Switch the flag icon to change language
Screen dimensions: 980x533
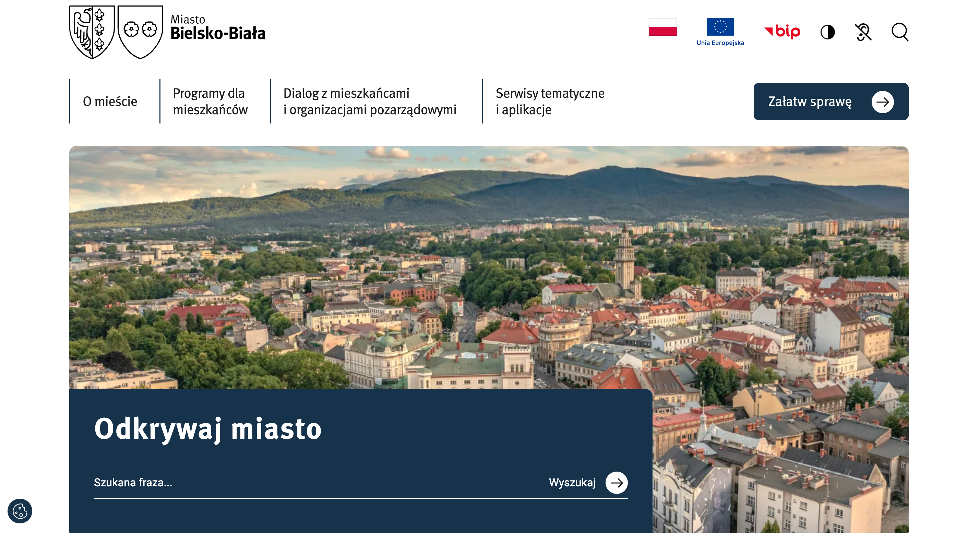tap(663, 27)
